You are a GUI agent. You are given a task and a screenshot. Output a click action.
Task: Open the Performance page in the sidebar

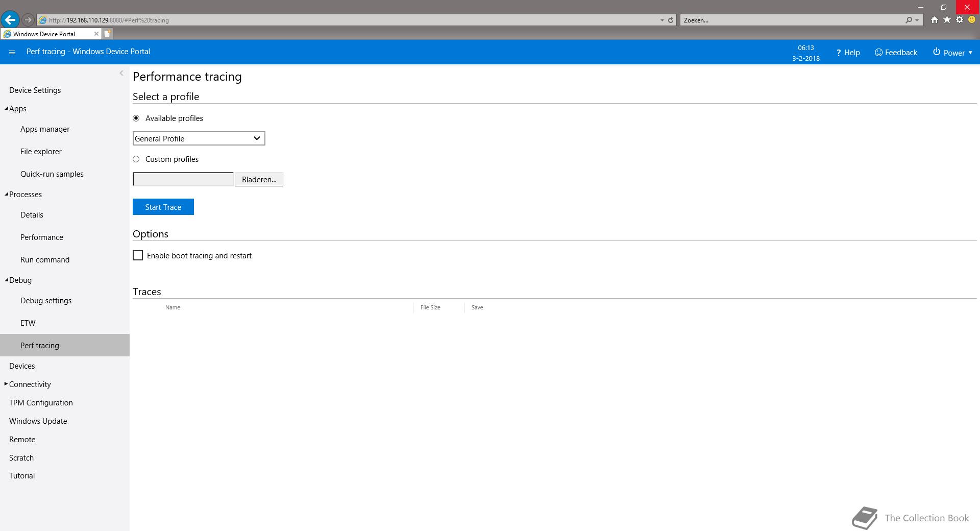coord(42,237)
